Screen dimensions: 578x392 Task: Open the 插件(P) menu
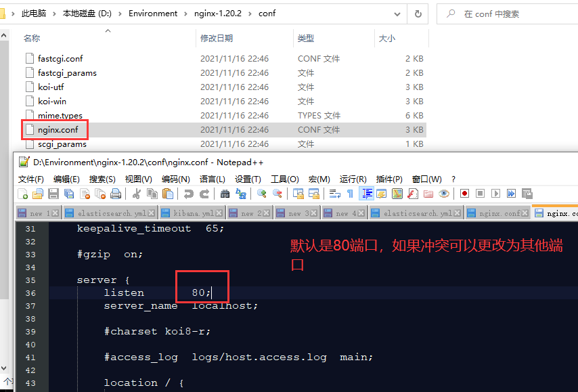point(389,179)
